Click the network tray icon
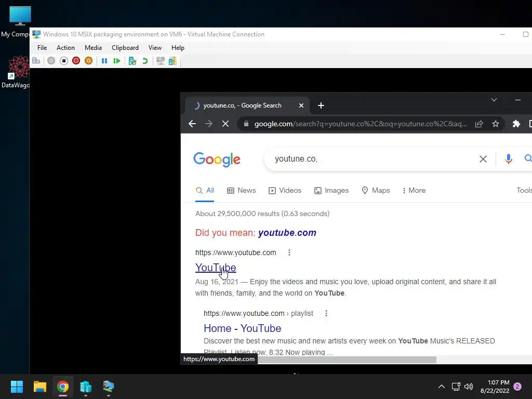This screenshot has height=399, width=532. point(456,387)
